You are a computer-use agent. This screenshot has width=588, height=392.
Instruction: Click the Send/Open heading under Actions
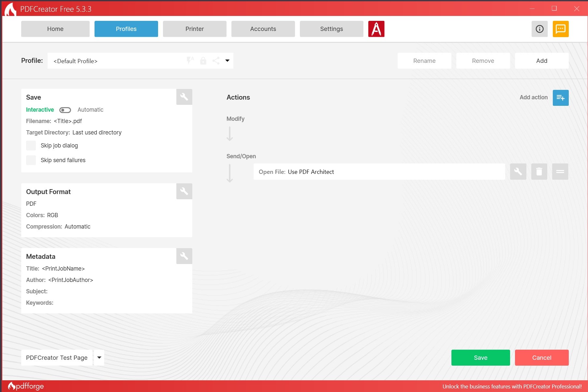pyautogui.click(x=241, y=156)
